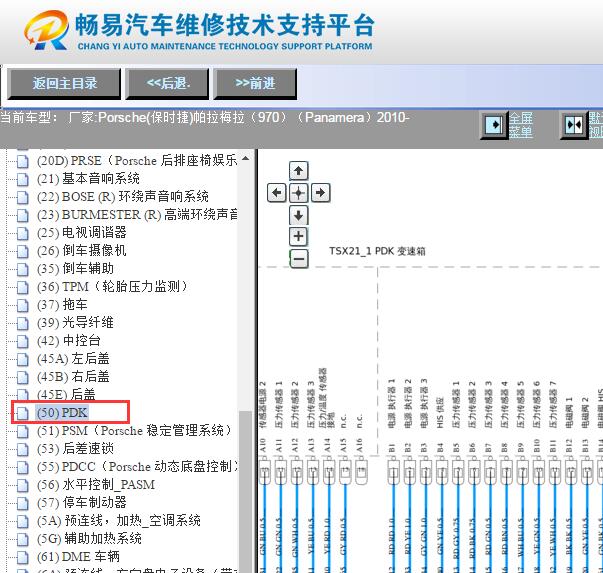This screenshot has height=573, width=603.
Task: Go forward with the >>前进 button
Action: coord(255,83)
